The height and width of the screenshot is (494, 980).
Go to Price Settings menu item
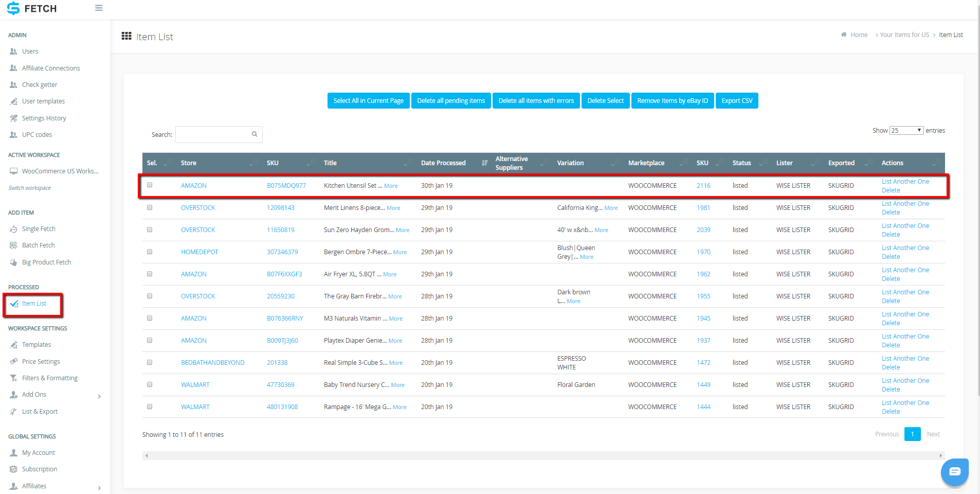coord(41,362)
